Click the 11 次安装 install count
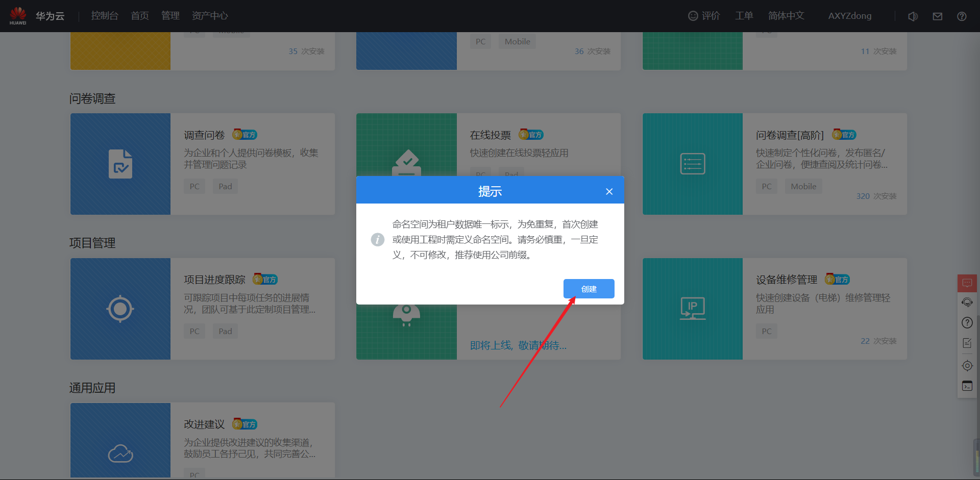This screenshot has width=980, height=480. point(878,52)
